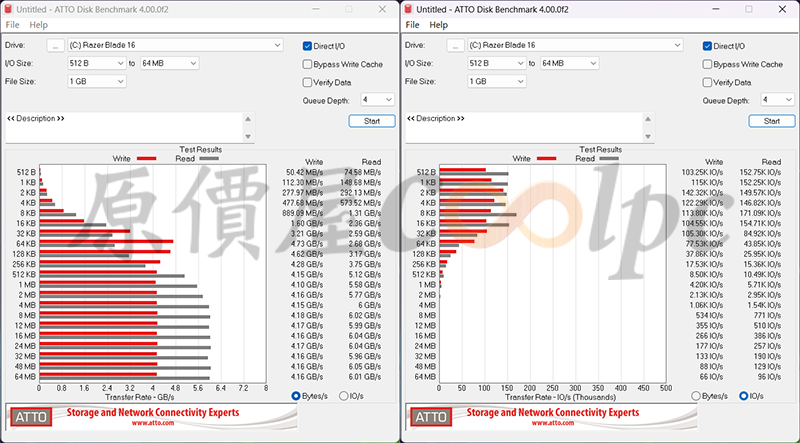The height and width of the screenshot is (443, 800).
Task: Select Bytes/s radio button in right window
Action: click(696, 396)
